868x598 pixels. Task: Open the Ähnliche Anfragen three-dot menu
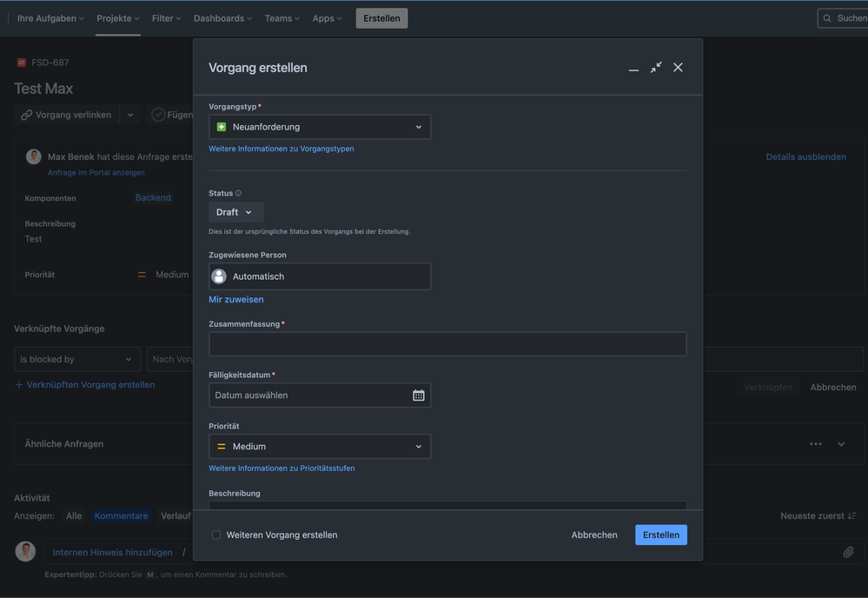(x=815, y=444)
